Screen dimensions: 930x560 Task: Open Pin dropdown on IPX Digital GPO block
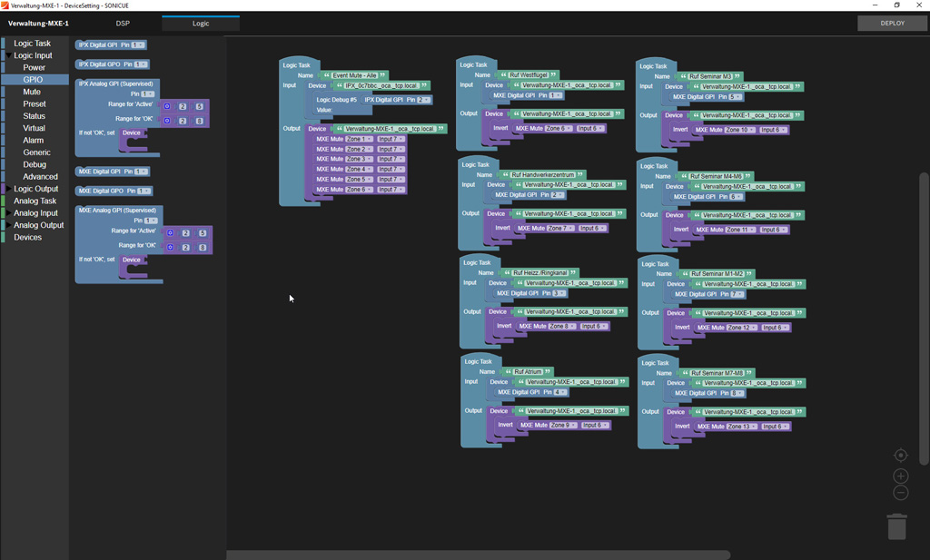click(141, 64)
